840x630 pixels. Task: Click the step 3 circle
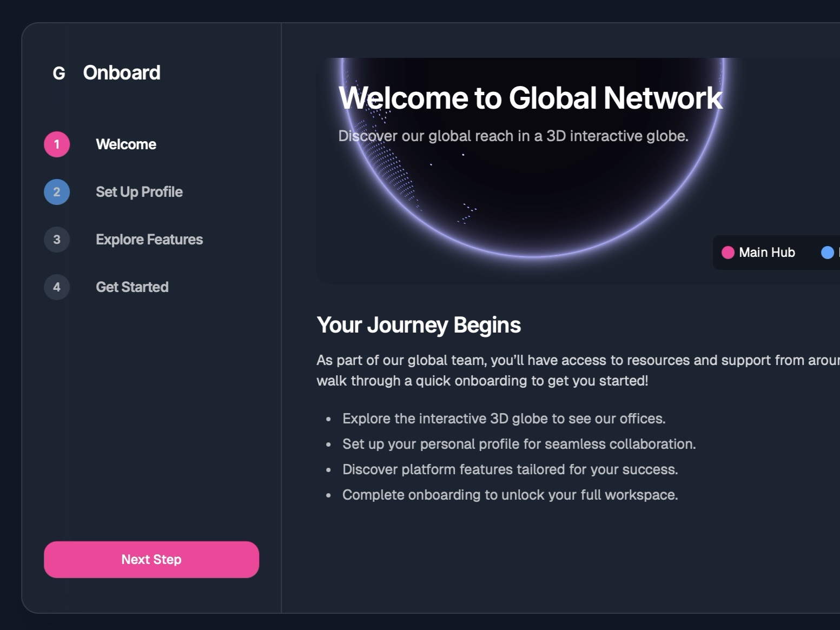coord(56,240)
